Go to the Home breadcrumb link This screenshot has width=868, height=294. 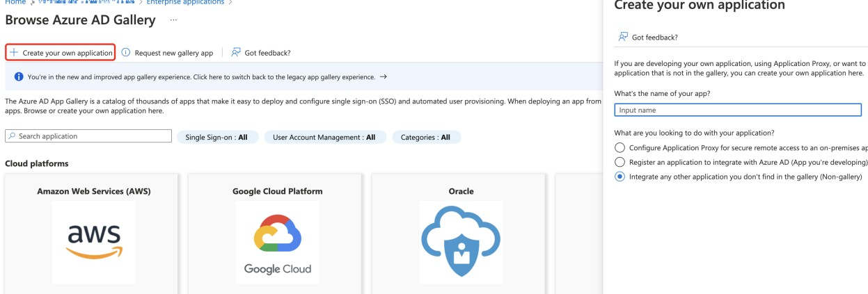tap(15, 3)
